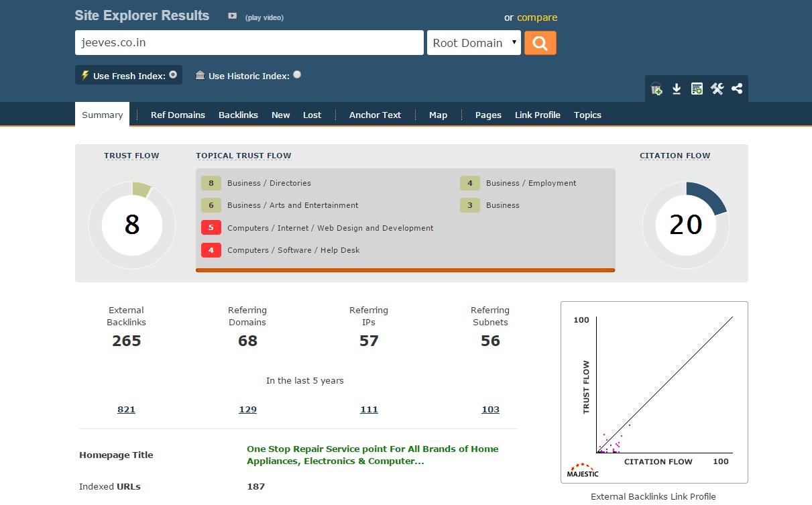Click the backlinks link profile scatter chart

[654, 392]
